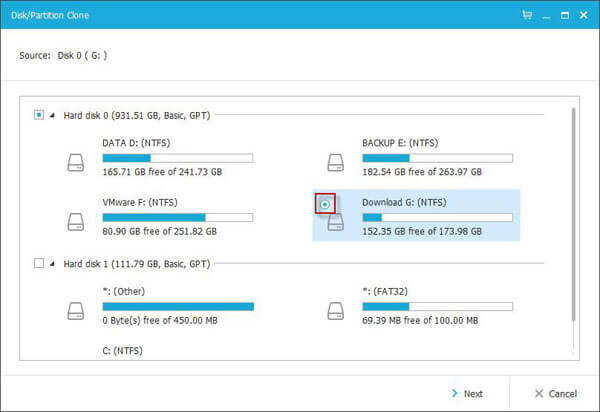600x412 pixels.
Task: Click the shopping cart icon in title bar
Action: tap(527, 15)
